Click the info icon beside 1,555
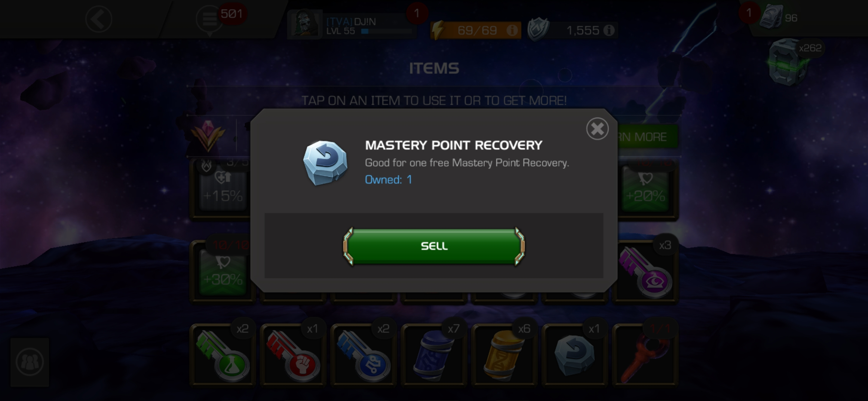Image resolution: width=868 pixels, height=401 pixels. (x=609, y=30)
